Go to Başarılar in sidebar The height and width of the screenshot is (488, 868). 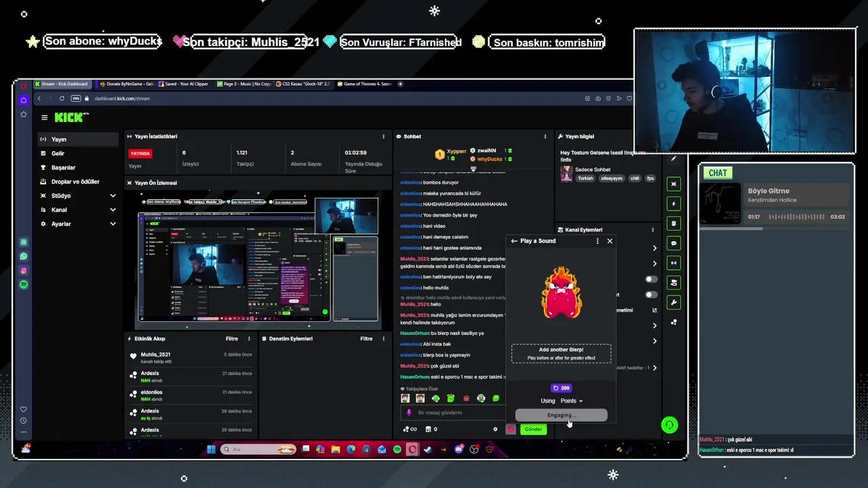tap(78, 167)
